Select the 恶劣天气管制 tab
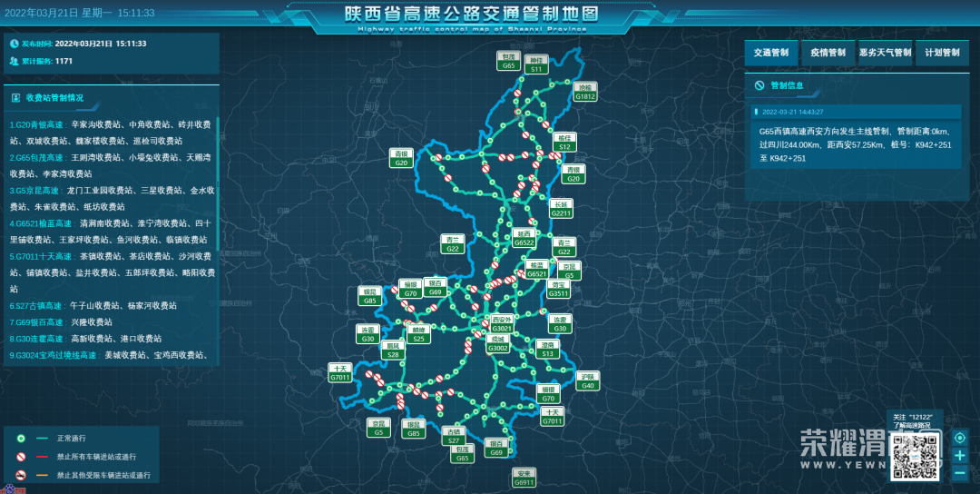 coord(885,53)
